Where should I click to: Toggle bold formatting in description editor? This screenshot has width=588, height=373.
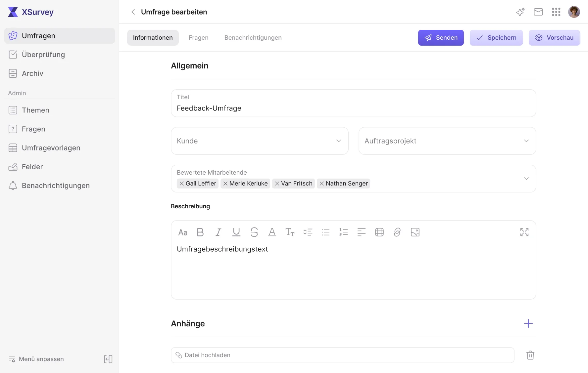point(200,232)
